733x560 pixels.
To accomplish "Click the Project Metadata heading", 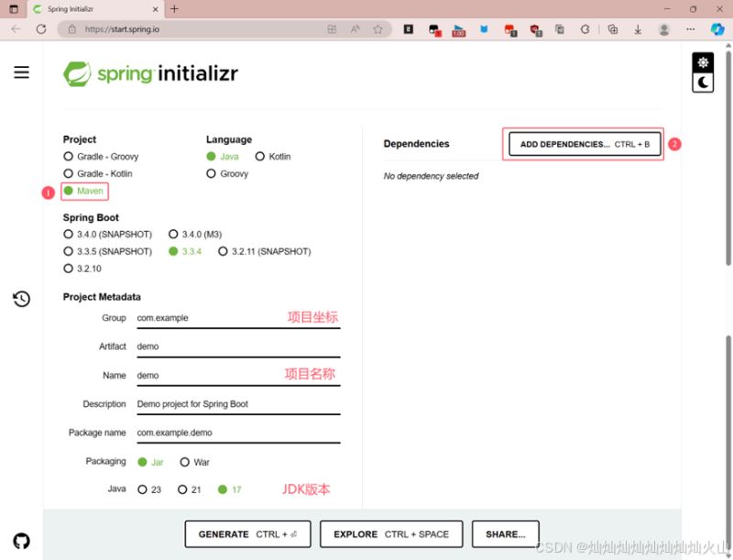I will coord(102,297).
